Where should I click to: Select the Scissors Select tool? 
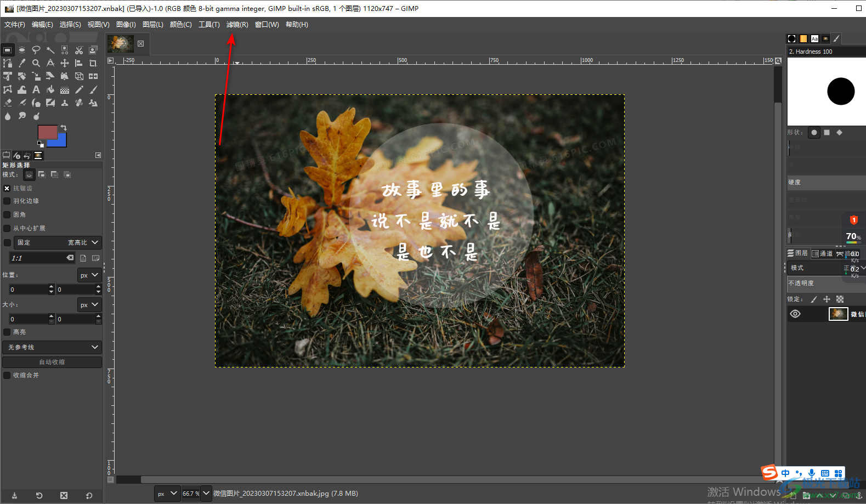[x=79, y=50]
